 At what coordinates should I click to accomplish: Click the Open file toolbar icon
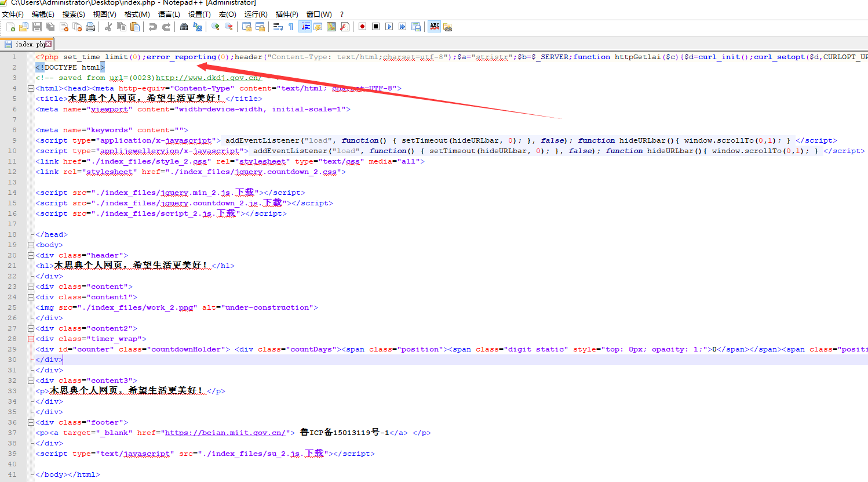pyautogui.click(x=24, y=27)
